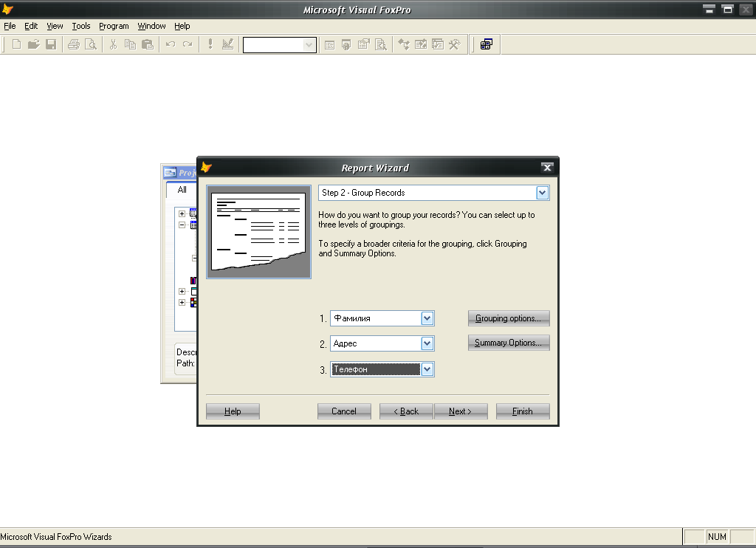Open the Window menu
The image size is (756, 548).
click(x=151, y=26)
